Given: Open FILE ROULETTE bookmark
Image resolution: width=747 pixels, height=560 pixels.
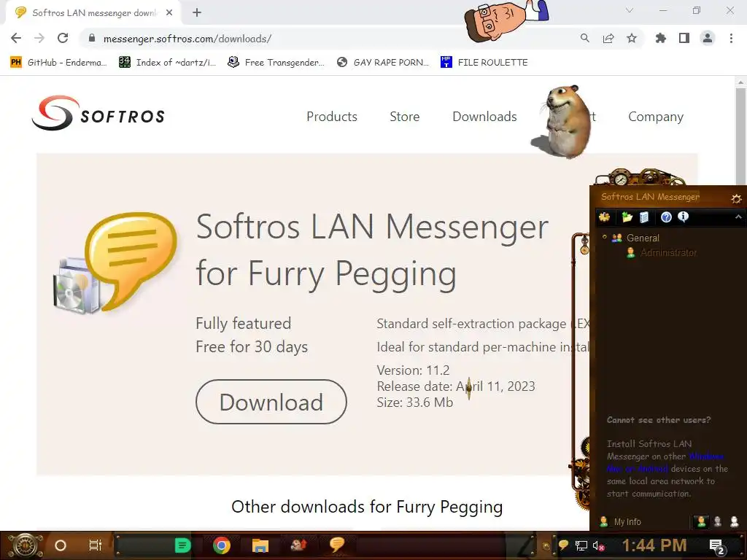Looking at the screenshot, I should click(x=484, y=63).
